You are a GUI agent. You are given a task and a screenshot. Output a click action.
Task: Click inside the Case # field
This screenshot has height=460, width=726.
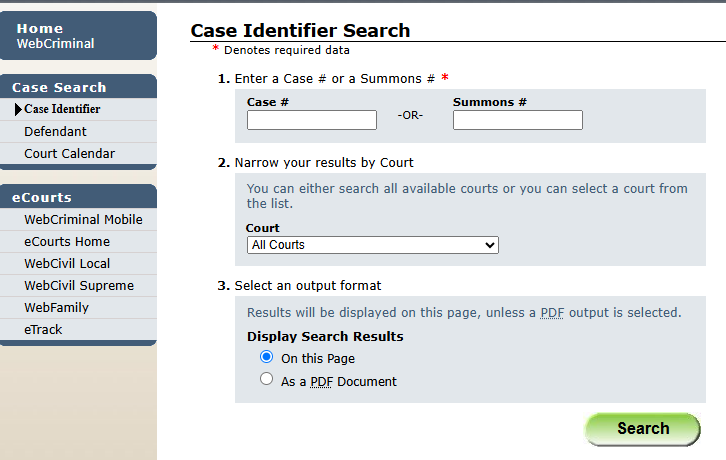[312, 120]
